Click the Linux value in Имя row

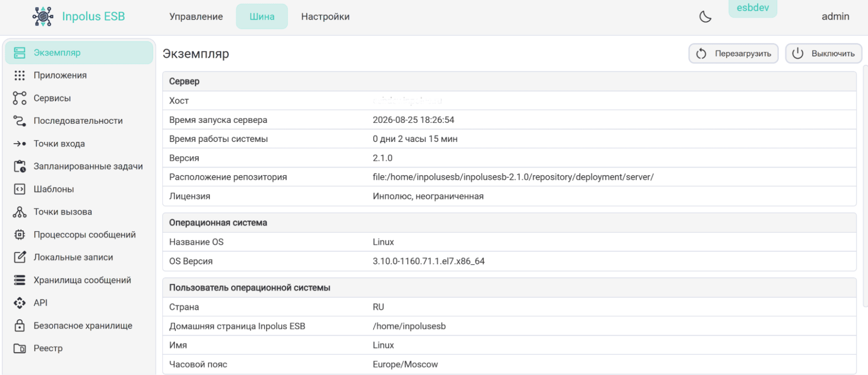tap(383, 345)
